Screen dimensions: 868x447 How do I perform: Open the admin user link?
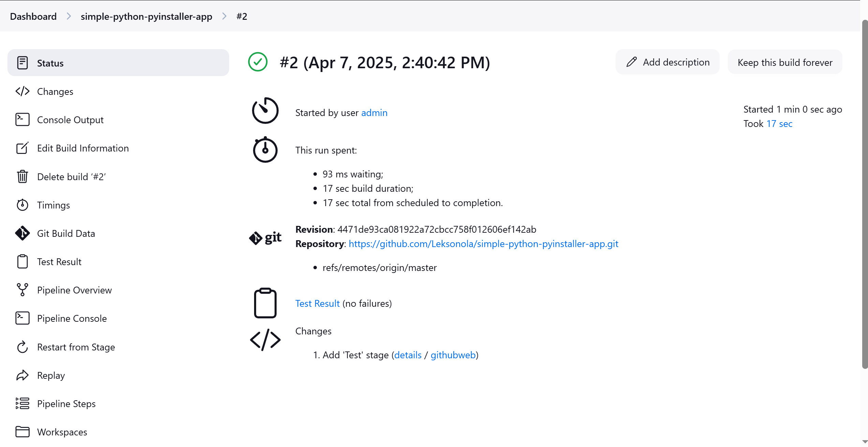pyautogui.click(x=374, y=113)
